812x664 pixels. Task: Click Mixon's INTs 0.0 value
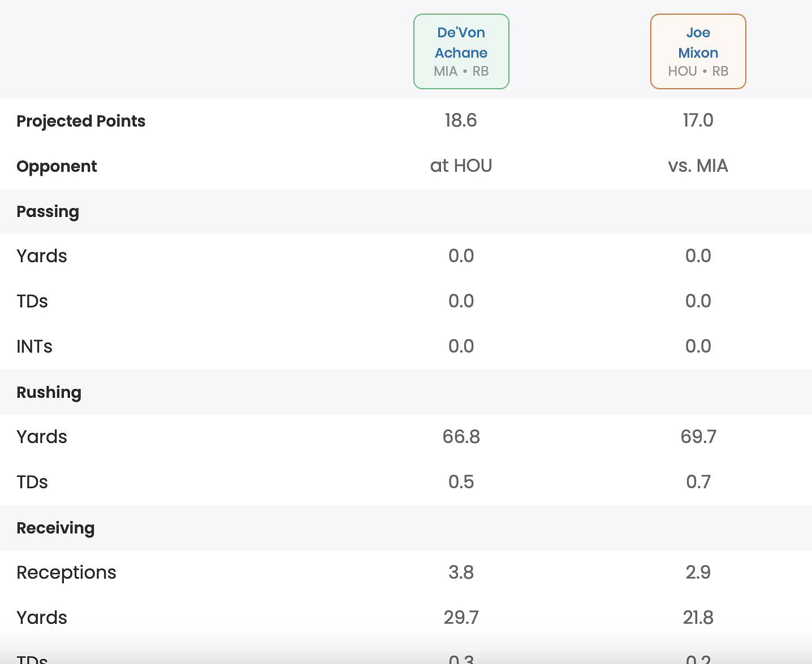698,346
